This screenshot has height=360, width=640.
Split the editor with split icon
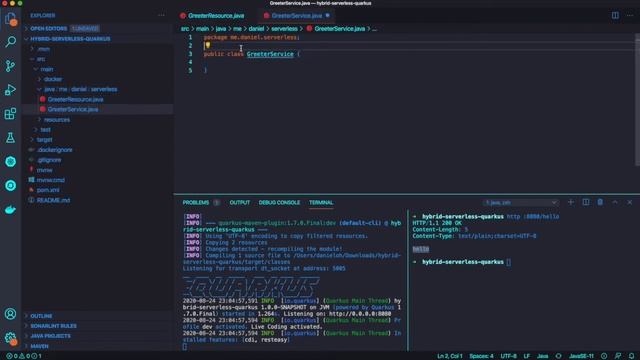pyautogui.click(x=615, y=16)
